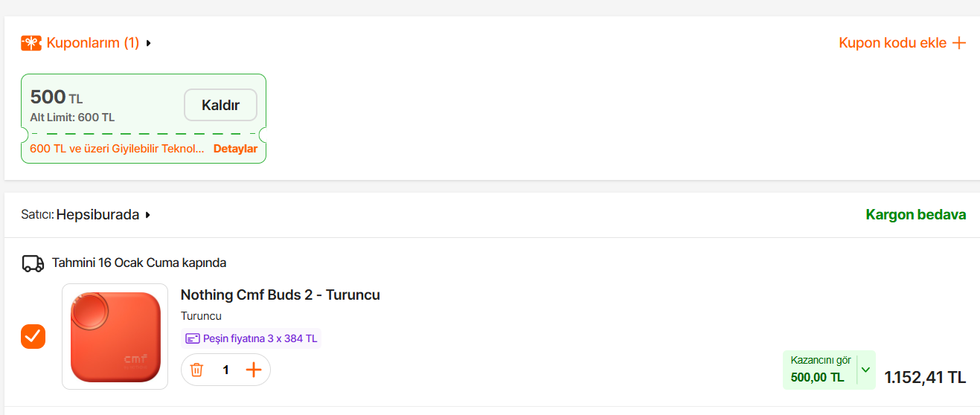The width and height of the screenshot is (980, 415).
Task: Remove the 500 TL coupon with Kaldır
Action: coord(220,105)
